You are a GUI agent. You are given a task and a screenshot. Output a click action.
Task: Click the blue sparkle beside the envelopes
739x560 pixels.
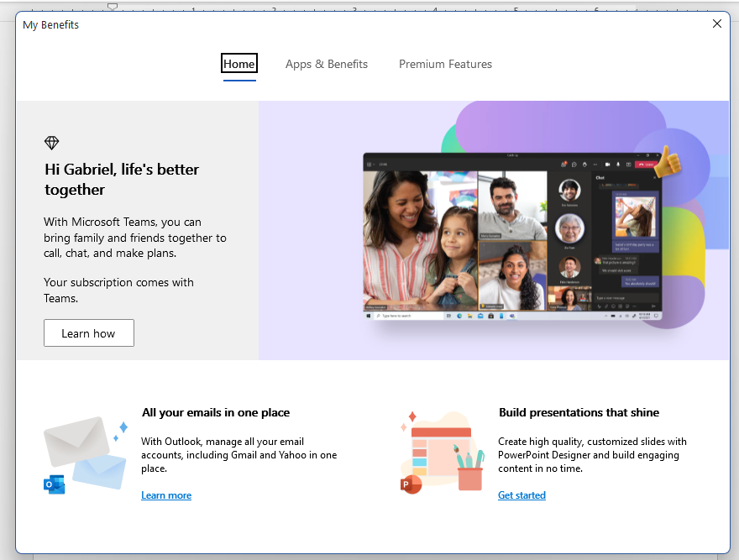pyautogui.click(x=123, y=428)
